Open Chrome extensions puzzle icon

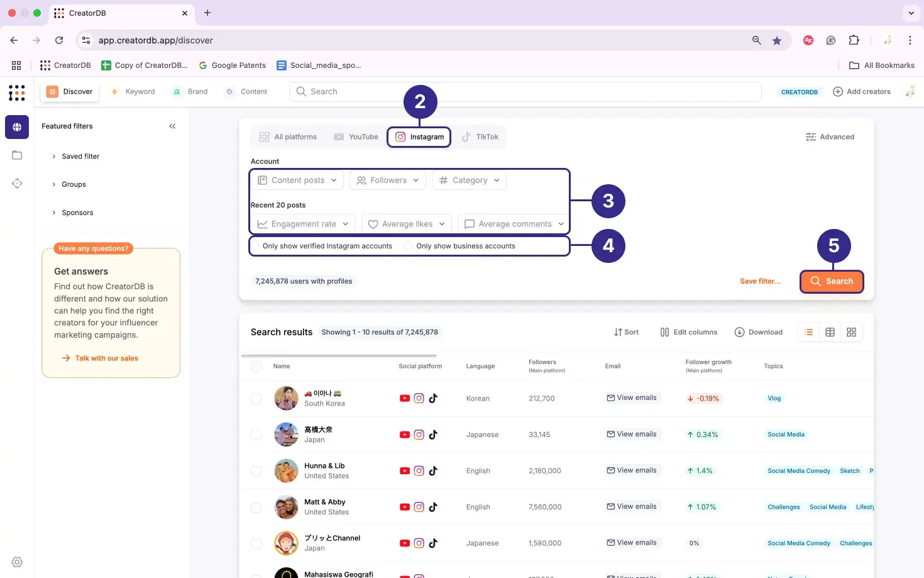click(854, 40)
